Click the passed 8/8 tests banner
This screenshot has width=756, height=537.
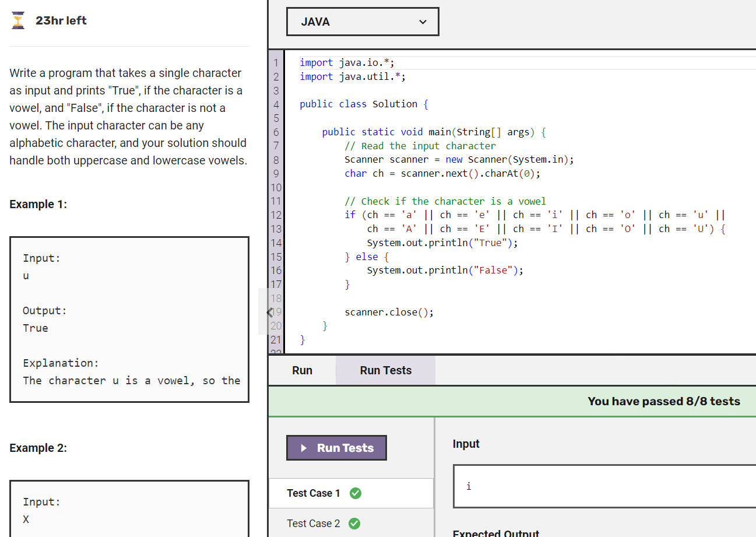point(664,401)
